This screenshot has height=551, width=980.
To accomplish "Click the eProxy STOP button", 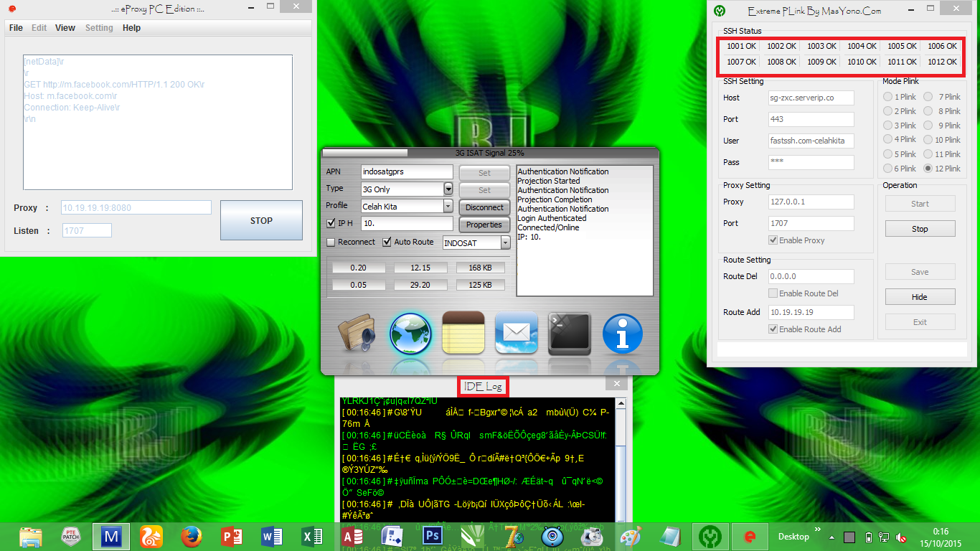I will (261, 221).
